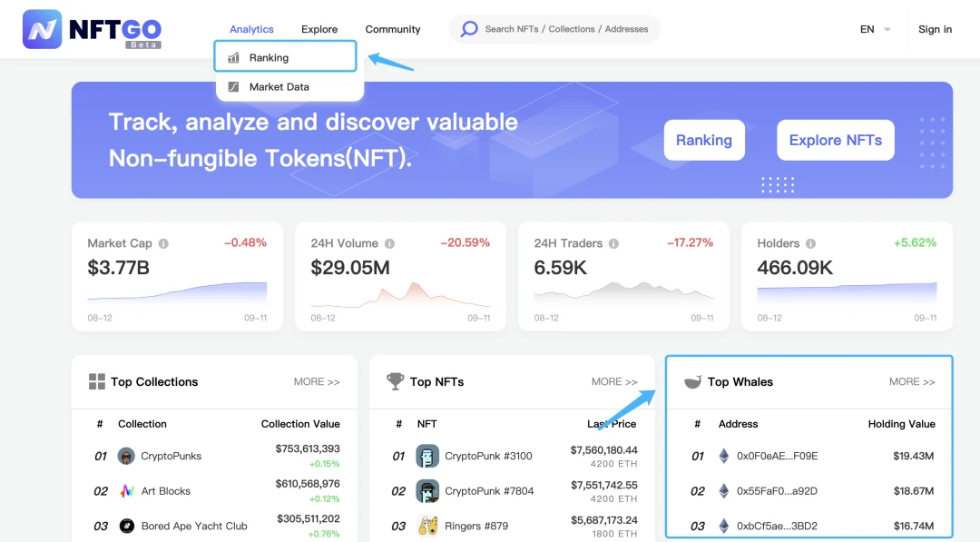Open the CryptoPunks collection name
The width and height of the screenshot is (980, 542).
(171, 456)
